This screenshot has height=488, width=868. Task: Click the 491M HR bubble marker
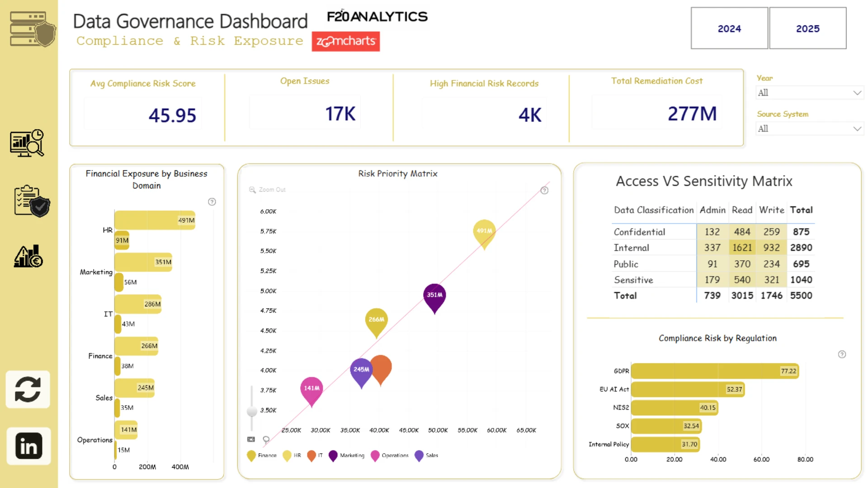484,233
